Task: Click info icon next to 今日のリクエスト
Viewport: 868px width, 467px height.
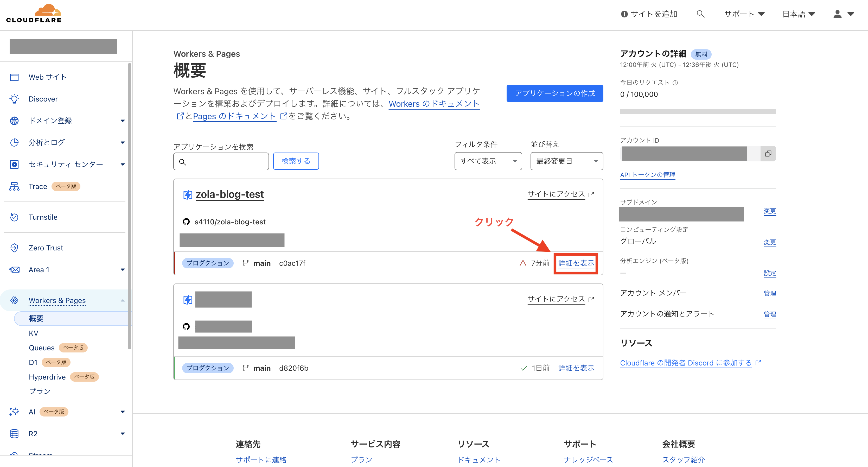Action: coord(675,83)
